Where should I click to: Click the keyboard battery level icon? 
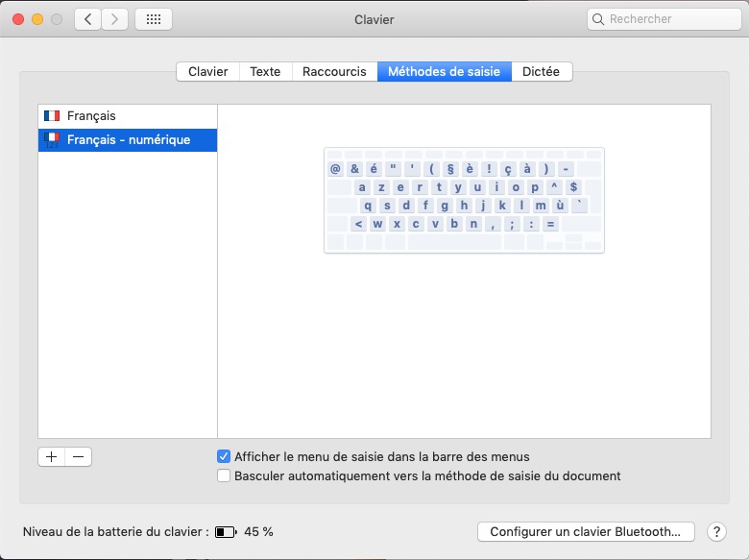tap(226, 532)
